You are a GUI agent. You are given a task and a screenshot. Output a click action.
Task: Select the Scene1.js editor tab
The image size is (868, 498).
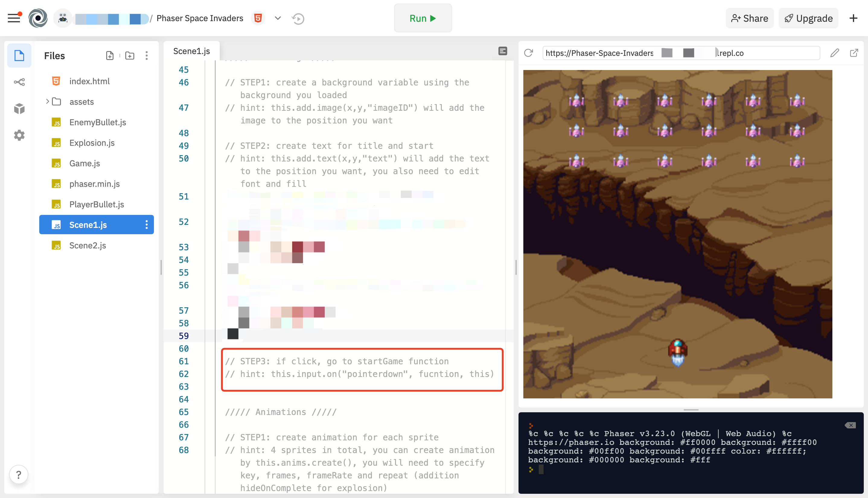192,51
